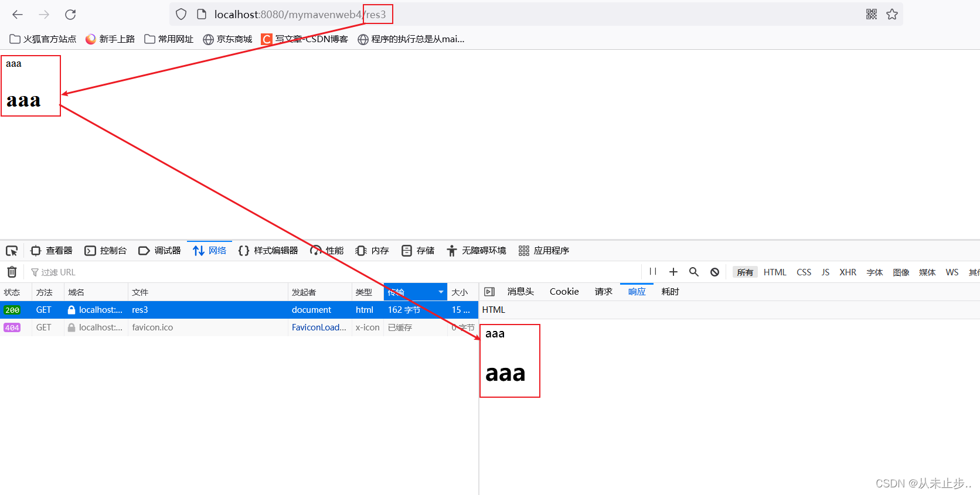Sort by 域名 column header
This screenshot has height=495, width=980.
[96, 292]
